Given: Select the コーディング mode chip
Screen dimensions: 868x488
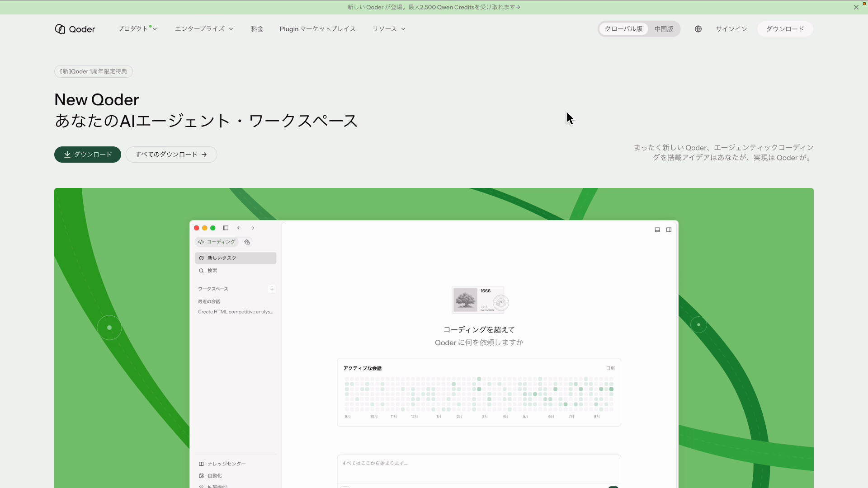Looking at the screenshot, I should pyautogui.click(x=217, y=242).
